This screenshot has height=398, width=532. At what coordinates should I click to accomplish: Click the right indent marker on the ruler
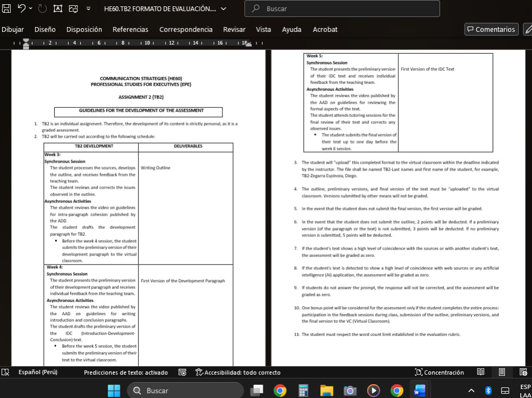point(248,44)
